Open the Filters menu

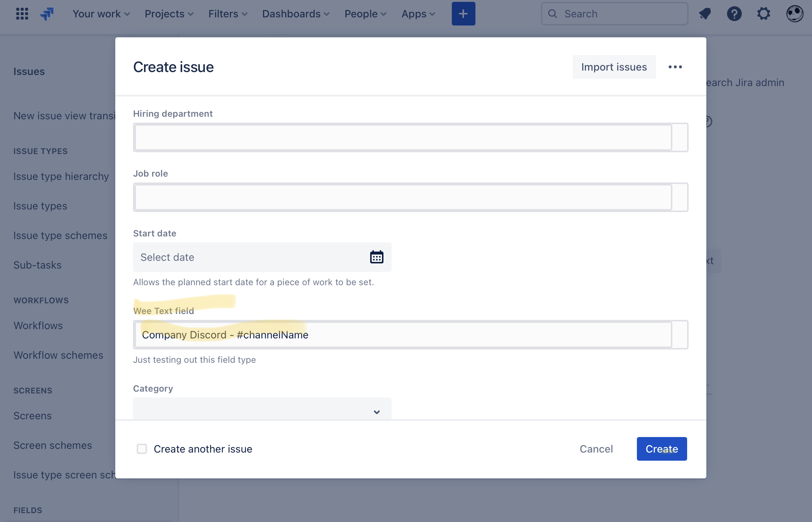pyautogui.click(x=227, y=14)
